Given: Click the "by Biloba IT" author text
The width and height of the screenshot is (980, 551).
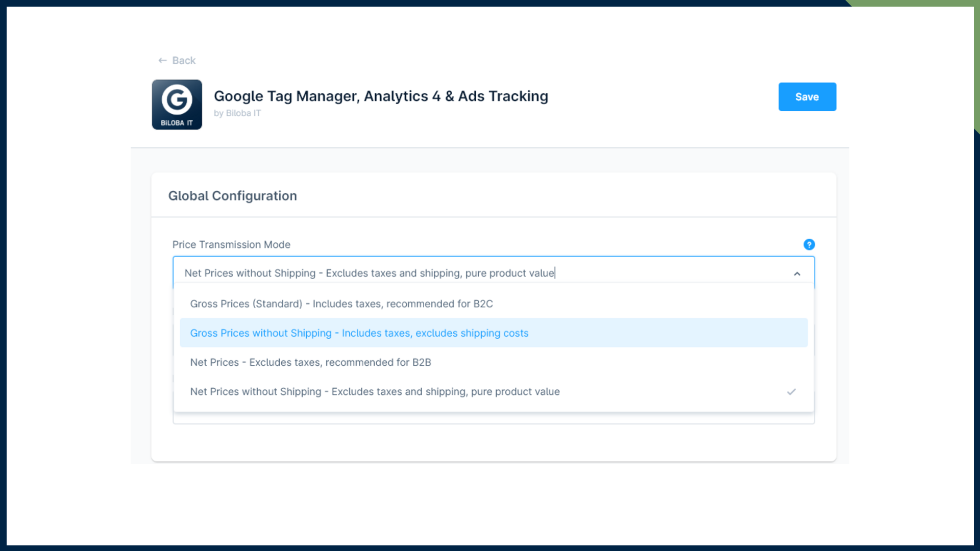Looking at the screenshot, I should coord(237,113).
